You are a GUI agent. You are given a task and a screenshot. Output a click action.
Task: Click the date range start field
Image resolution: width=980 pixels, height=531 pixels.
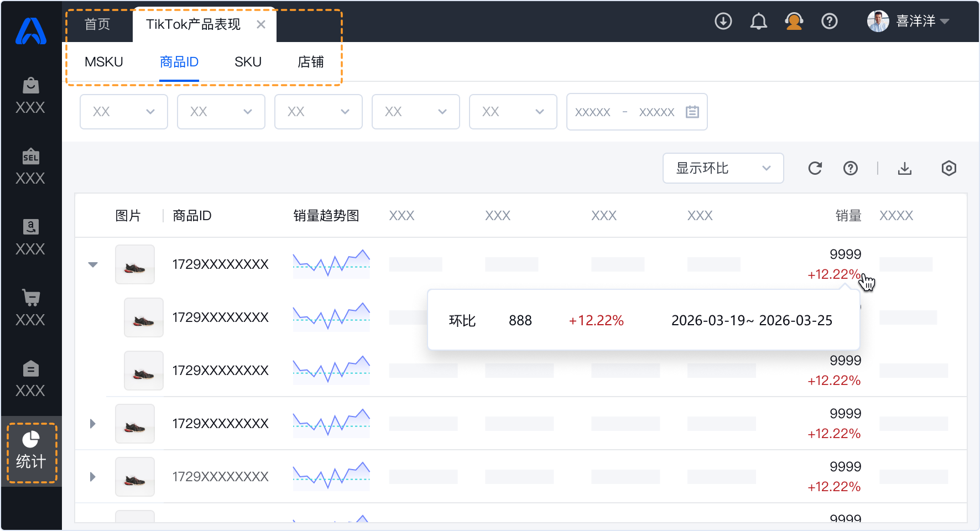click(593, 112)
